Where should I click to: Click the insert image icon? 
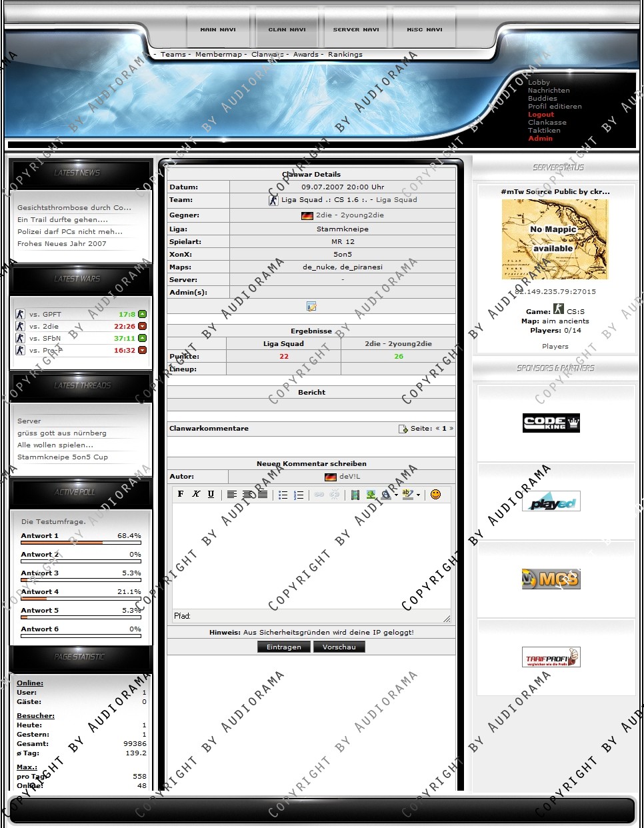[371, 495]
